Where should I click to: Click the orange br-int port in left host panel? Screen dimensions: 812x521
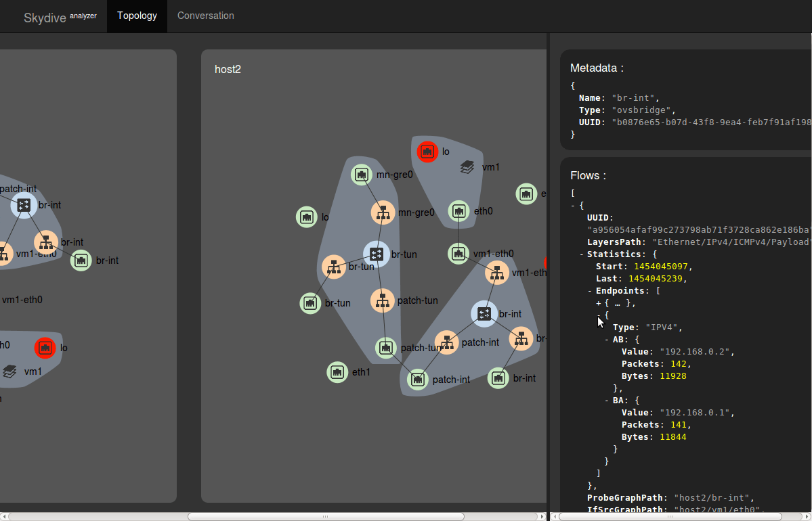46,242
